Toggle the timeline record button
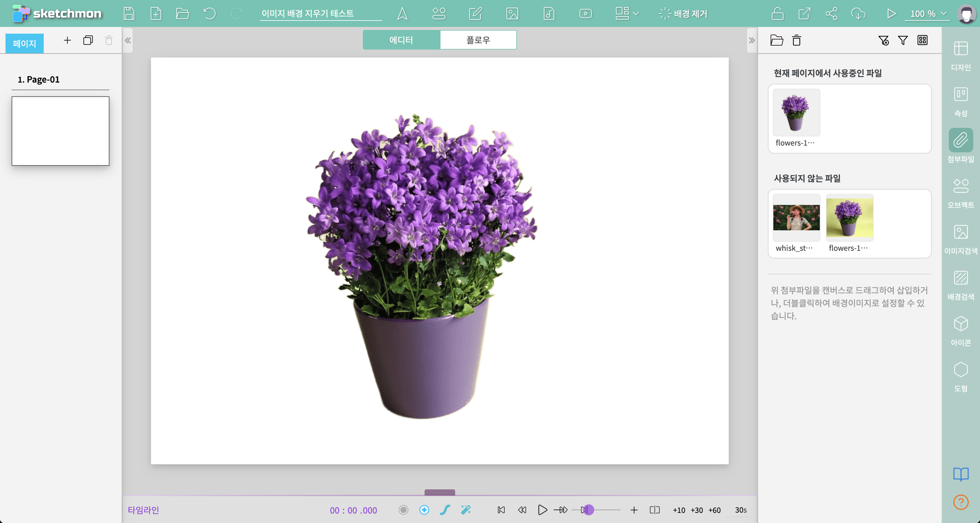This screenshot has width=980, height=523. pyautogui.click(x=403, y=510)
